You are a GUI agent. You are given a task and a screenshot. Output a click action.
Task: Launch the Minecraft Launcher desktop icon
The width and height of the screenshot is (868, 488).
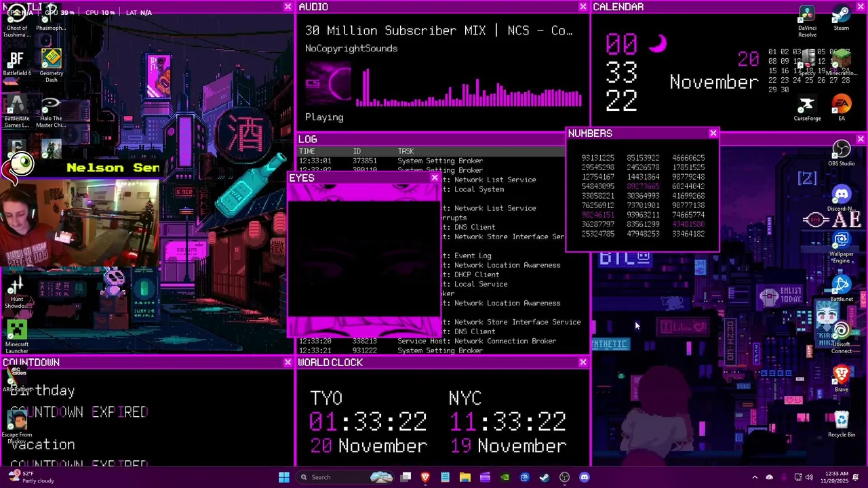pyautogui.click(x=16, y=338)
